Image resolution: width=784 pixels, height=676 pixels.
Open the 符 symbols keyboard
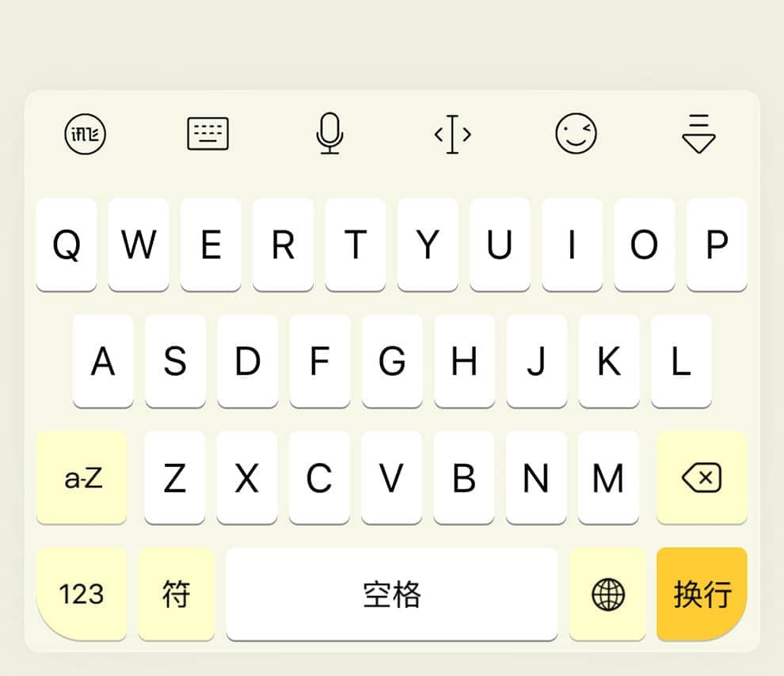(x=177, y=594)
